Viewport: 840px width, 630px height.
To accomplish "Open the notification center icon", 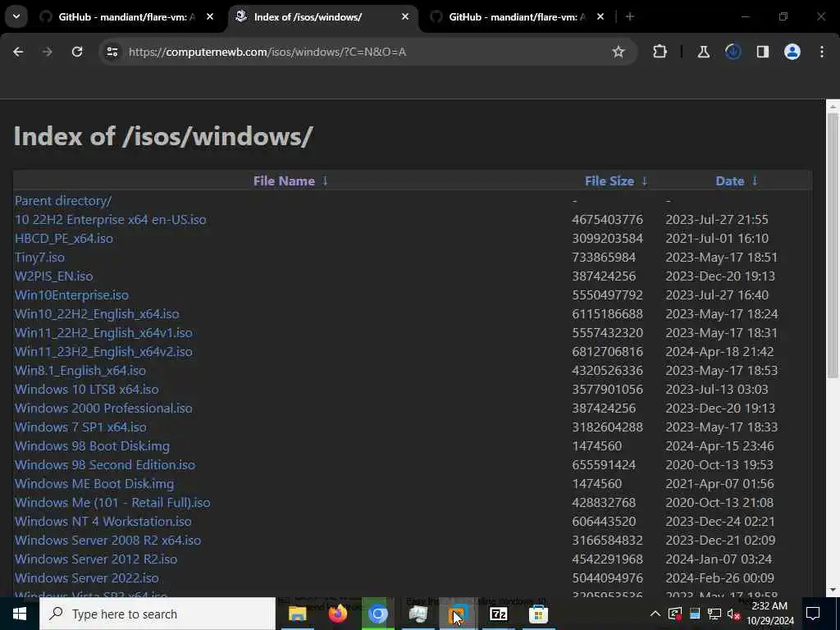I will (x=813, y=614).
